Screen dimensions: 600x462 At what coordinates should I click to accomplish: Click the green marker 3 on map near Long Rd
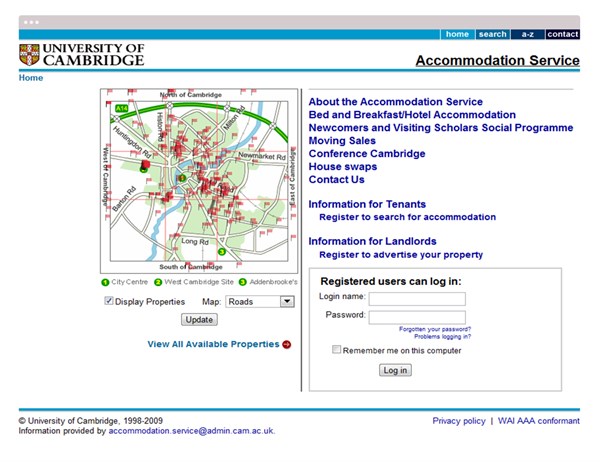(222, 252)
